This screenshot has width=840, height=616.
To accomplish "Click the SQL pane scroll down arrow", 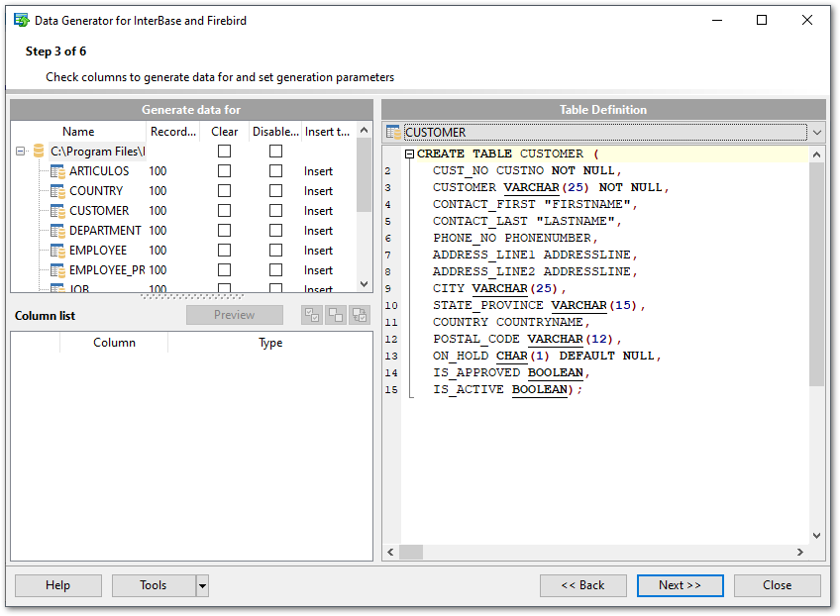I will click(x=816, y=536).
